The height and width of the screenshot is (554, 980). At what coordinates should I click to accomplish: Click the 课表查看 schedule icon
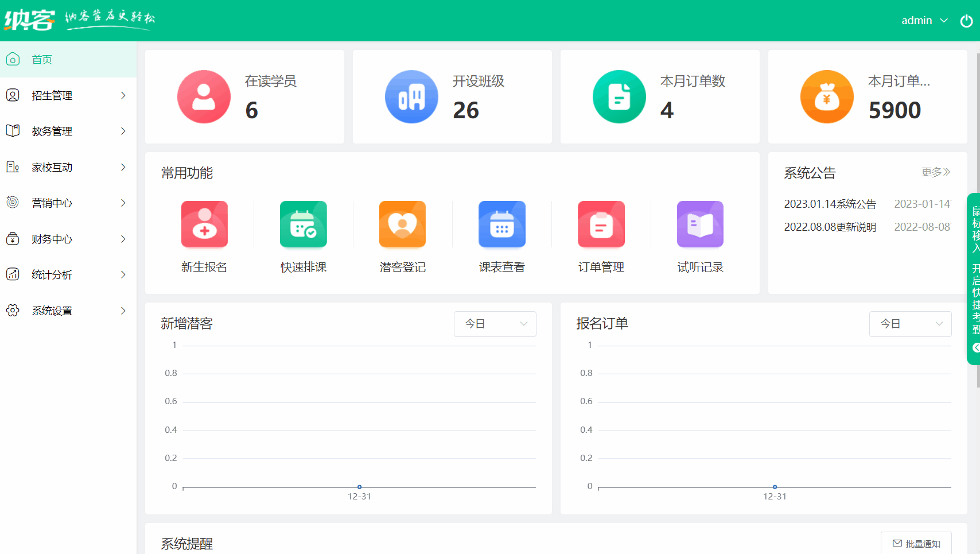[501, 224]
